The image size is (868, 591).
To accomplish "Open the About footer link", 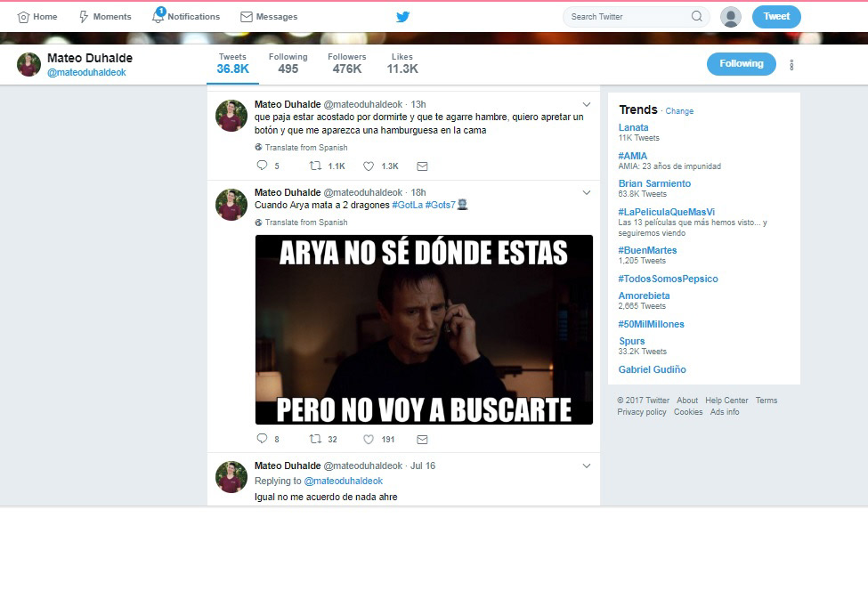I will (687, 401).
